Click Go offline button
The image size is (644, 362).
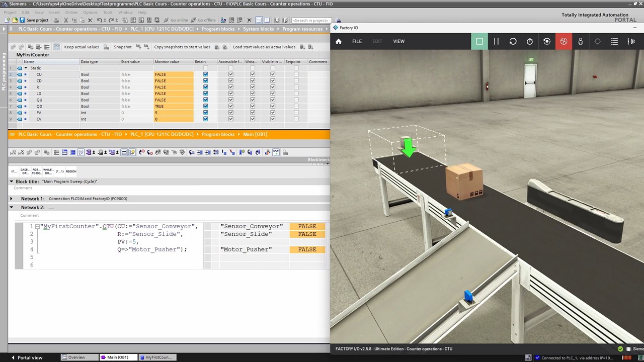203,20
